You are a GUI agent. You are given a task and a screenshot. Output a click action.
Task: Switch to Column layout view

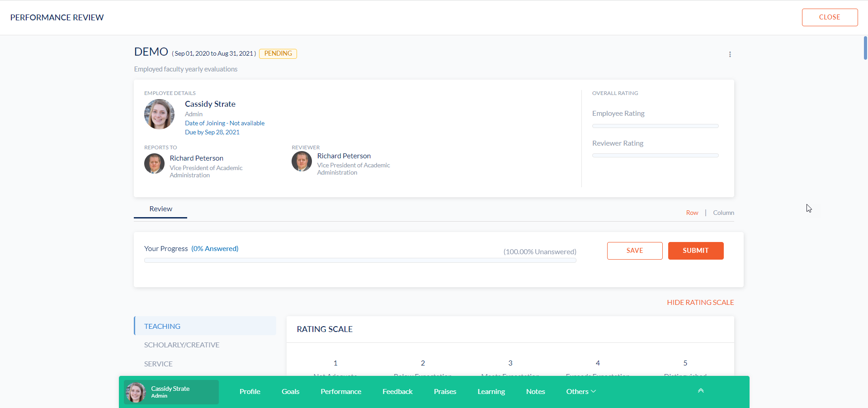[x=723, y=213]
